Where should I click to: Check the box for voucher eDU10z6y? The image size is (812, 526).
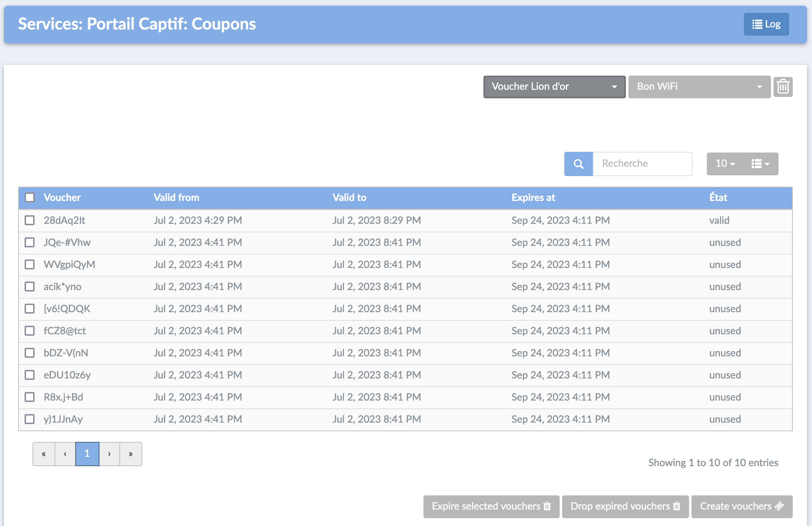point(30,375)
